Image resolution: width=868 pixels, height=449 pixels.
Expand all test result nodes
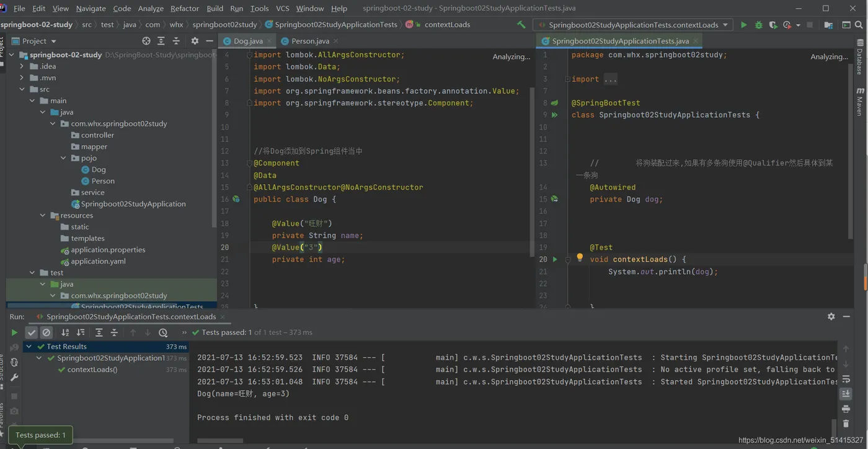click(x=99, y=332)
